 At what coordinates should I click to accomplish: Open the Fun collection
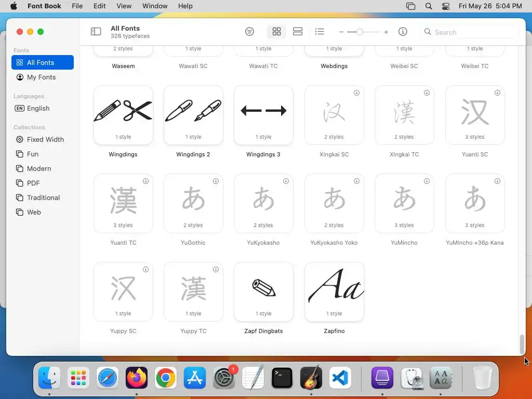(43, 154)
